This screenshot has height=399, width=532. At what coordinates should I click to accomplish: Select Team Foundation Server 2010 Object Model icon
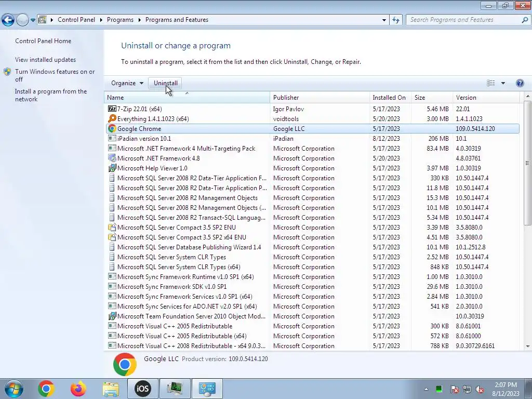click(x=112, y=316)
